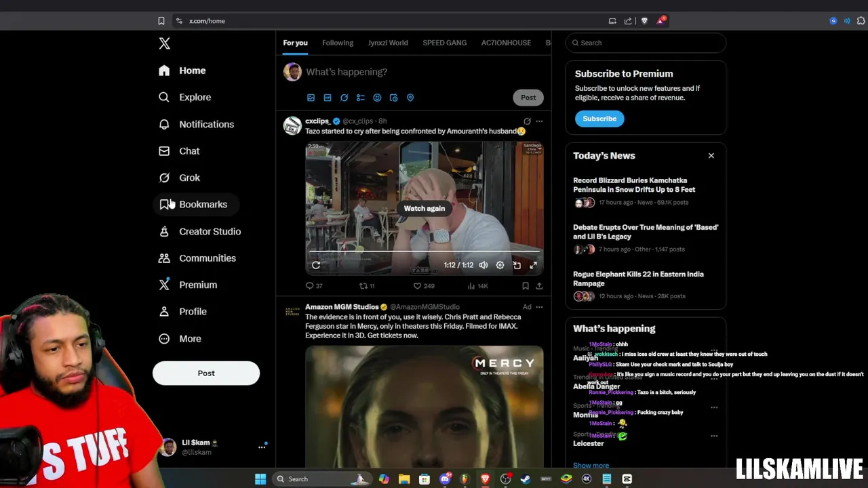Open video settings gear menu
The image size is (868, 488).
[500, 265]
